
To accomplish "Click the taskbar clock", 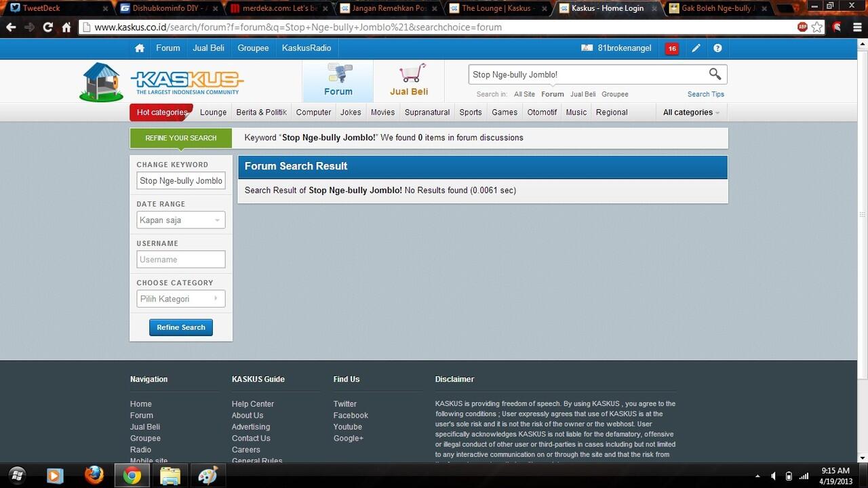I will click(x=835, y=476).
